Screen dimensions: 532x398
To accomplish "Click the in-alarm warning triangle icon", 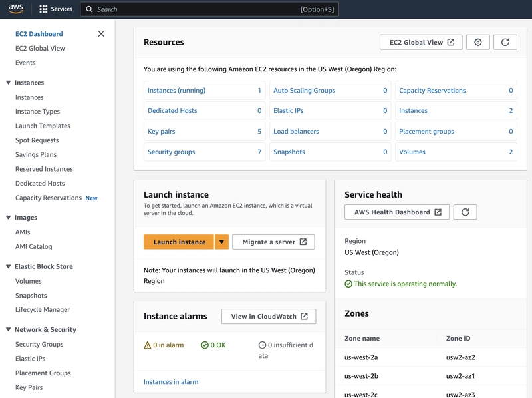I will coord(147,345).
